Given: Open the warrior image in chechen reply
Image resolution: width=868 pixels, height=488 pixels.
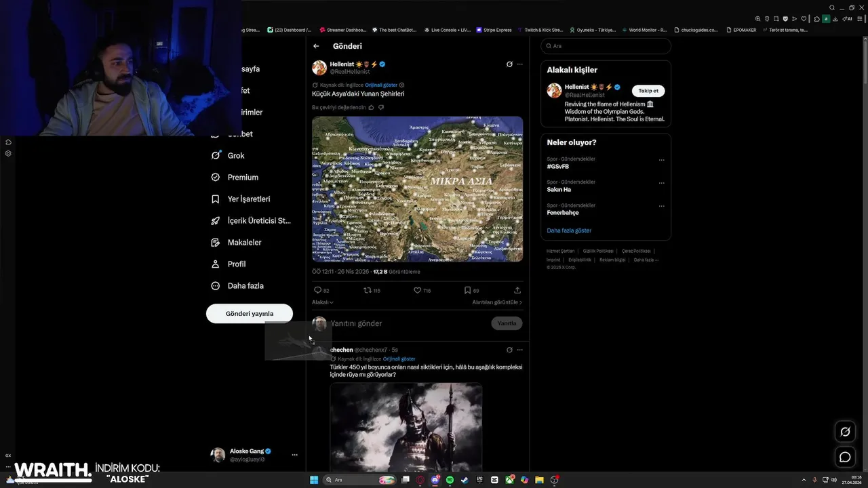Looking at the screenshot, I should (406, 427).
